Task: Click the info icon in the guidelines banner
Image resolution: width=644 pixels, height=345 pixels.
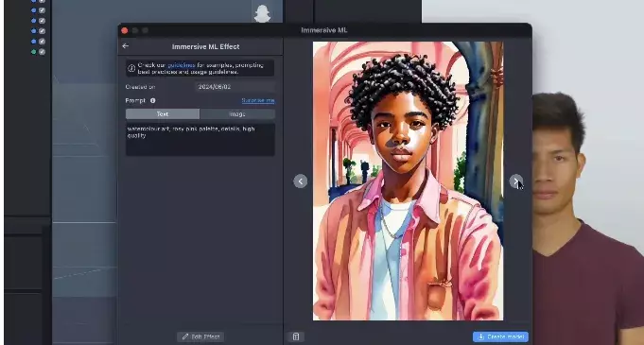Action: tap(131, 69)
